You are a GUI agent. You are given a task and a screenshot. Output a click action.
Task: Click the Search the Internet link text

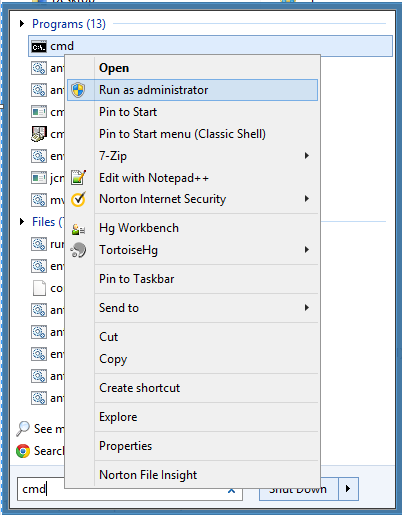coord(49,451)
